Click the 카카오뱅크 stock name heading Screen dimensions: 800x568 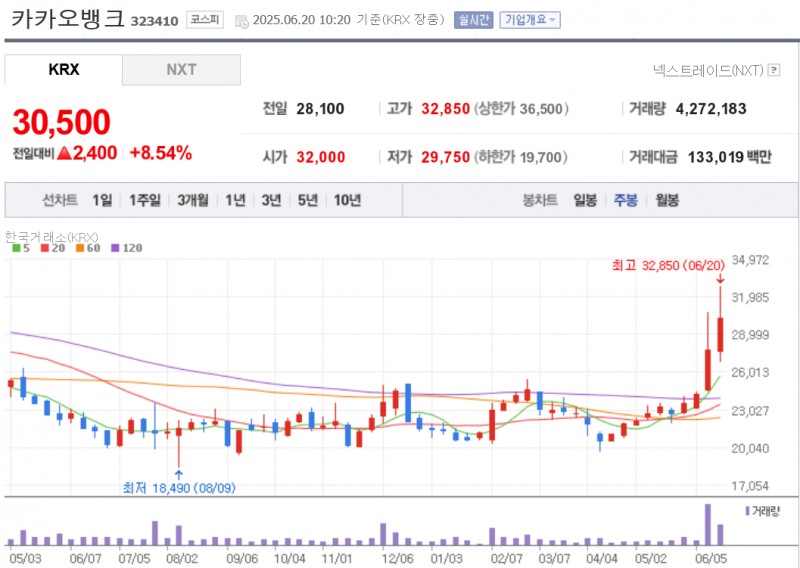67,19
